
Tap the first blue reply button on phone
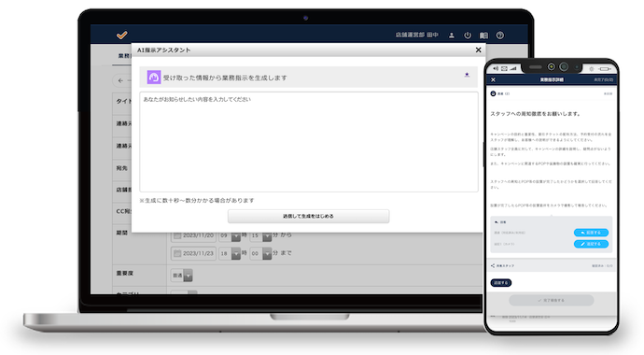tap(591, 233)
